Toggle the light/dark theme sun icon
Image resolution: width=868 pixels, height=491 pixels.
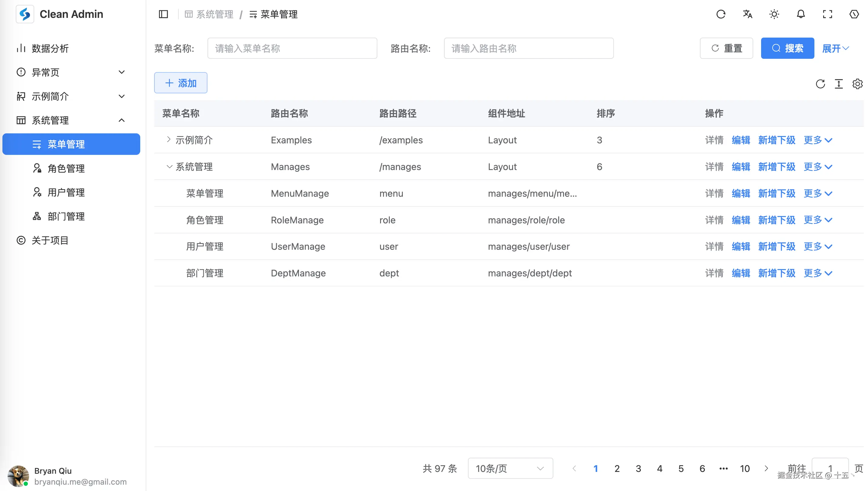774,14
